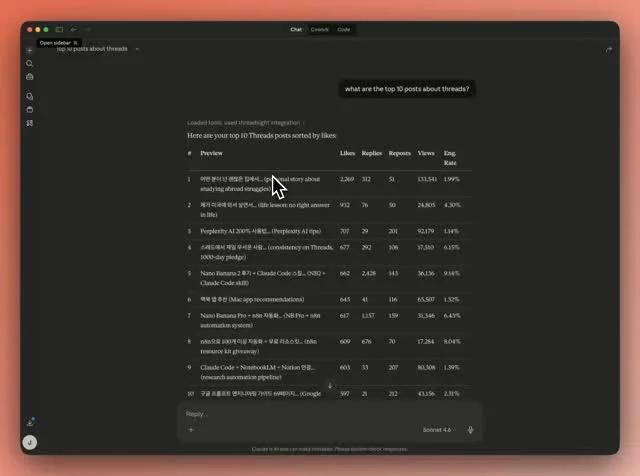
Task: Click the Eng. Rate column header
Action: pos(450,158)
